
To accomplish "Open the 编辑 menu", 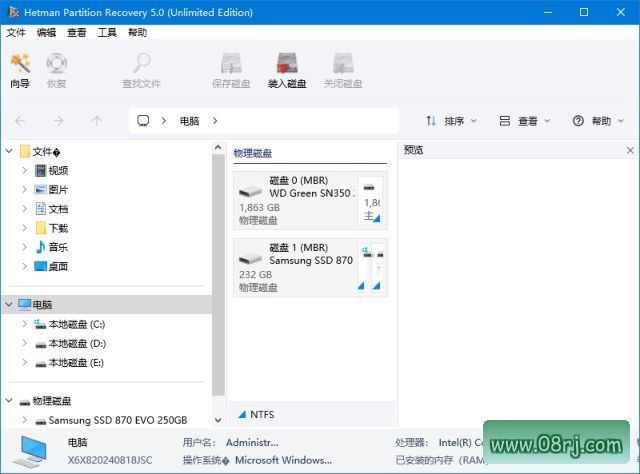I will 46,33.
